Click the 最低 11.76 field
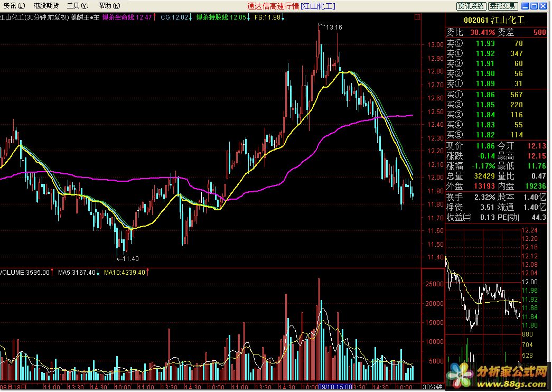The image size is (552, 392). click(x=521, y=166)
